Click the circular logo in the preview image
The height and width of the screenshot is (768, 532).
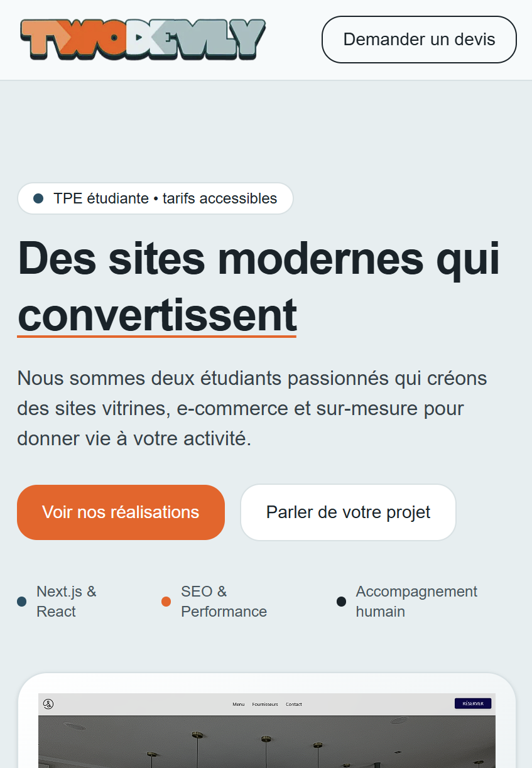48,704
